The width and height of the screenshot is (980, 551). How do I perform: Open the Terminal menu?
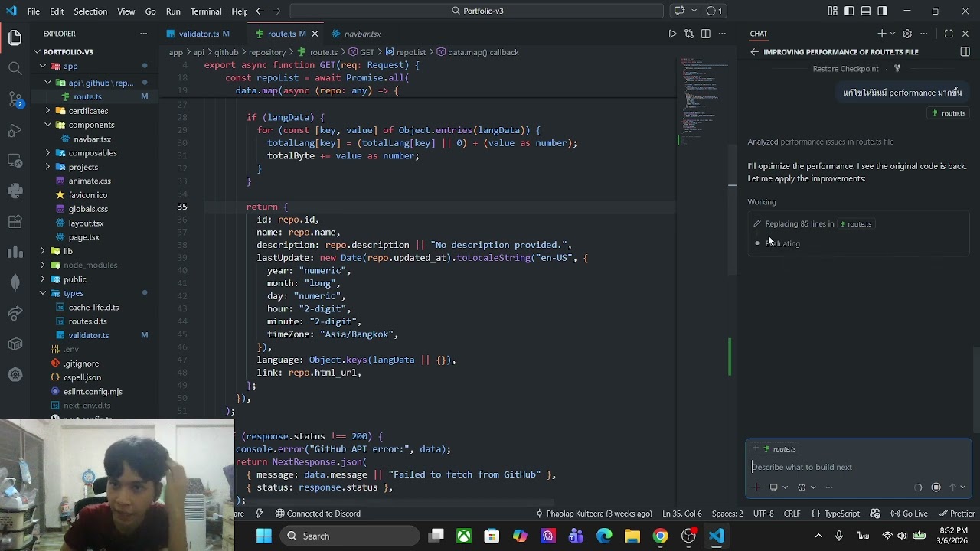click(206, 11)
